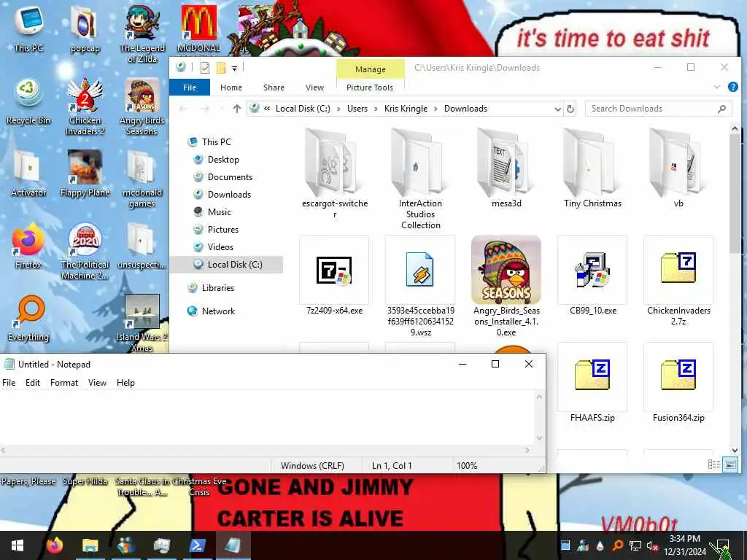Open Notepad's Format menu
The height and width of the screenshot is (560, 747).
pyautogui.click(x=64, y=383)
